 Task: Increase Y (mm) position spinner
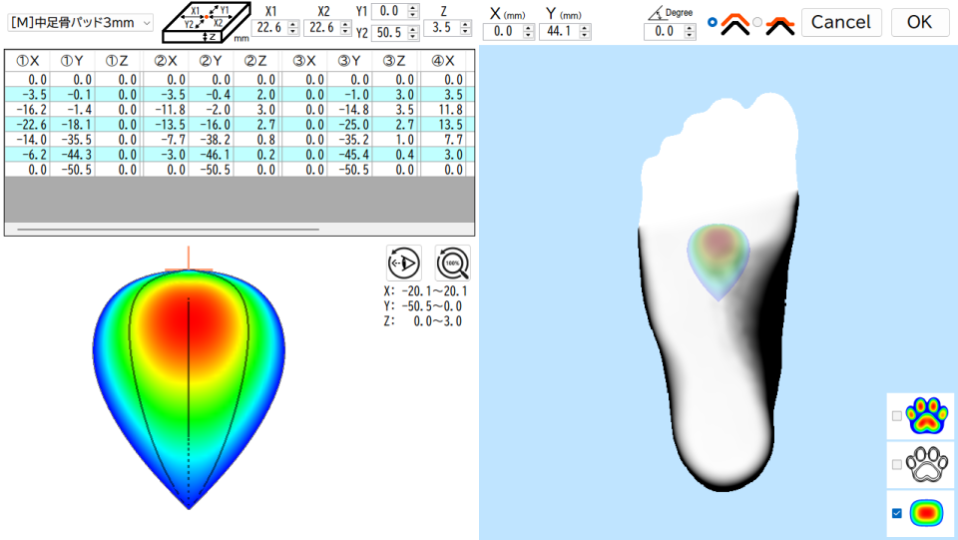(585, 27)
